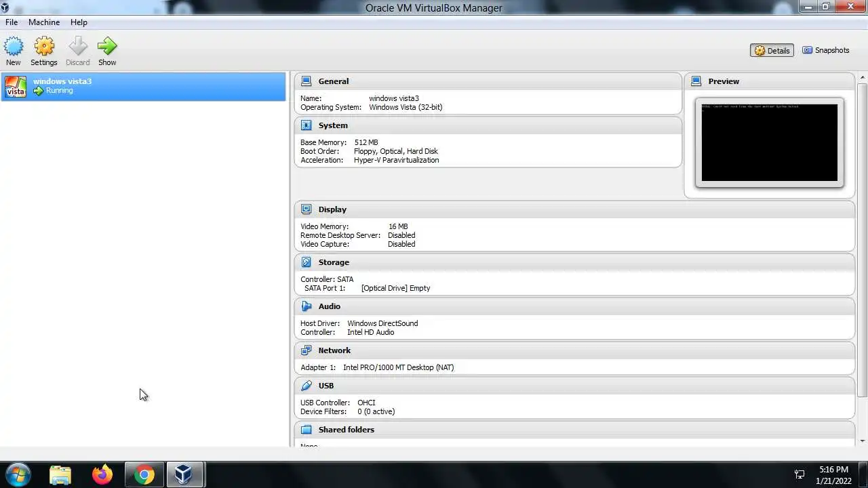Click the USB section icon
The width and height of the screenshot is (868, 488).
pyautogui.click(x=307, y=386)
